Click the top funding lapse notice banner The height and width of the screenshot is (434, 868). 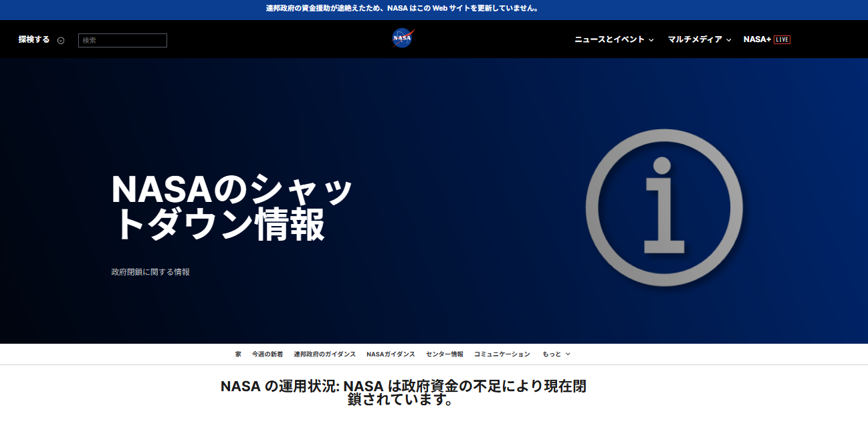(x=402, y=9)
